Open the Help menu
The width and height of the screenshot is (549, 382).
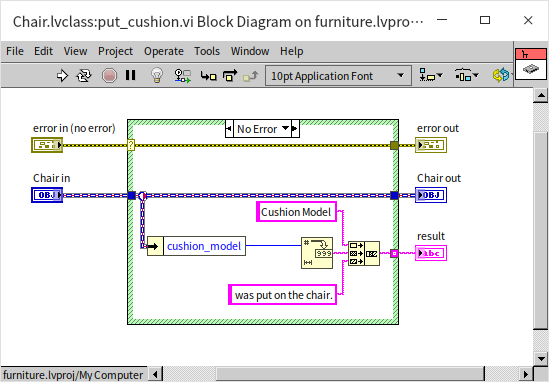[x=292, y=51]
